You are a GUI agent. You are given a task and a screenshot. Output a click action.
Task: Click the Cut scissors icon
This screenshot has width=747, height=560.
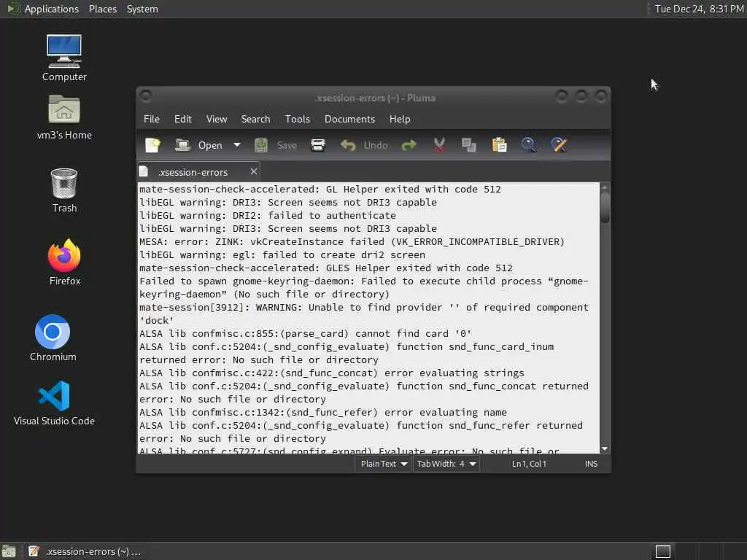click(439, 145)
